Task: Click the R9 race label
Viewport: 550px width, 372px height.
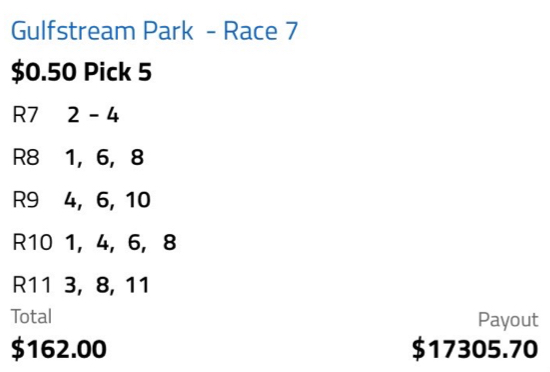Action: click(x=26, y=200)
